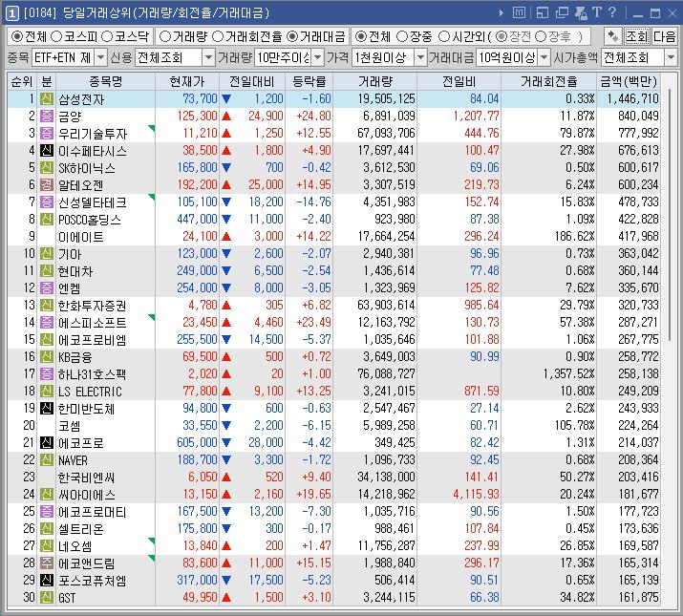Select the LS ELECTRIC stock name
The height and width of the screenshot is (616, 683).
[x=90, y=392]
